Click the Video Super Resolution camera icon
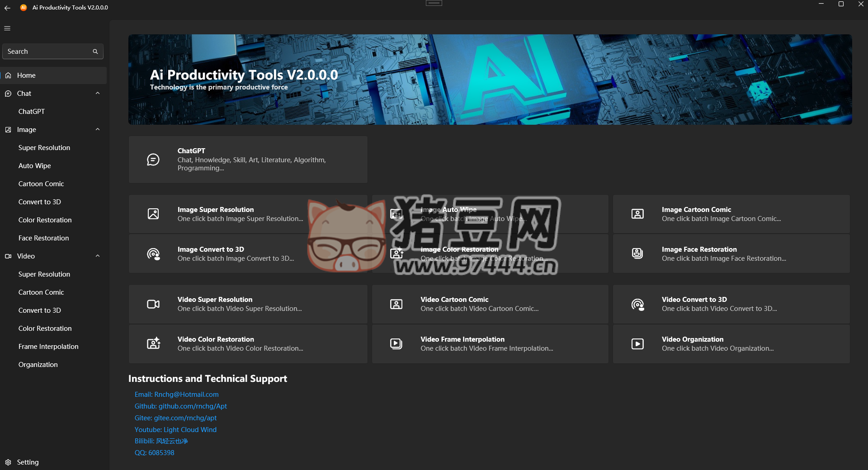 click(153, 304)
